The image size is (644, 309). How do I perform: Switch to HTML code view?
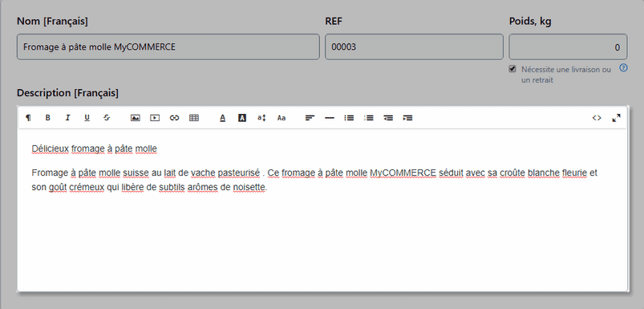click(597, 118)
